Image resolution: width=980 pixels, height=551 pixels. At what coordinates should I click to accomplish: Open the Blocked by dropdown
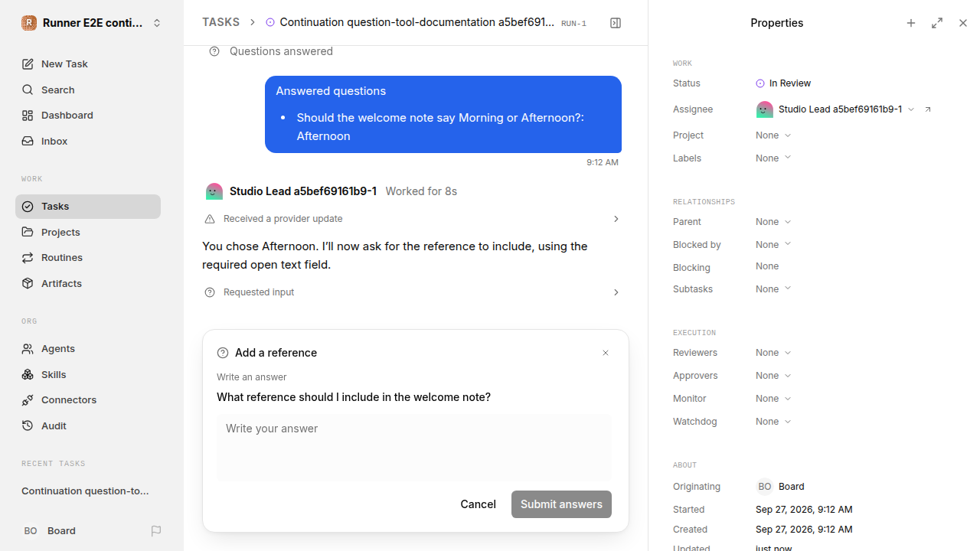(x=773, y=245)
